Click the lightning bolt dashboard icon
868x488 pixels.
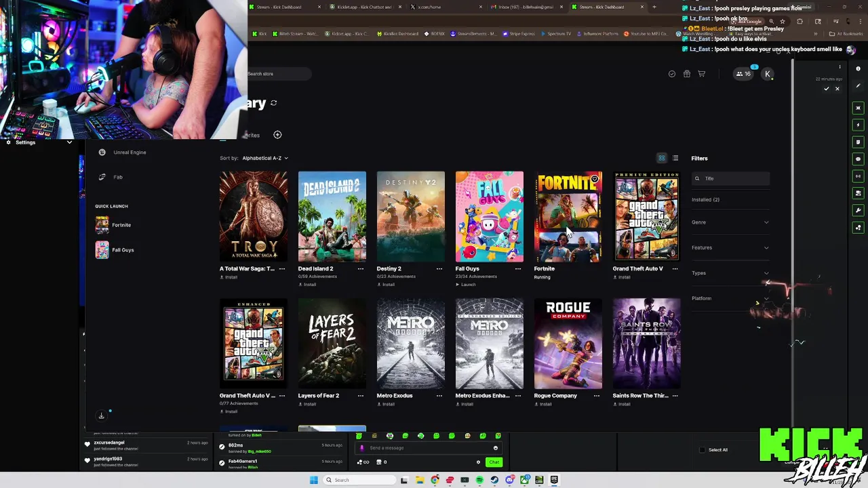tap(858, 125)
